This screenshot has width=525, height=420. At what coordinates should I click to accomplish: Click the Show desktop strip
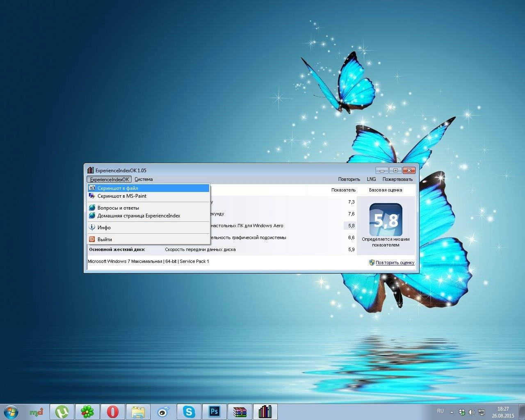(x=522, y=412)
